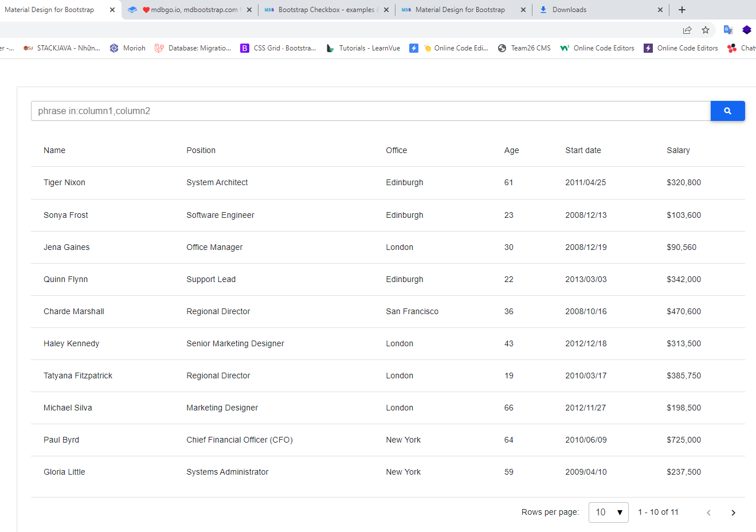Open the Online Code Editors lightning bookmark
The height and width of the screenshot is (532, 756).
tap(681, 48)
